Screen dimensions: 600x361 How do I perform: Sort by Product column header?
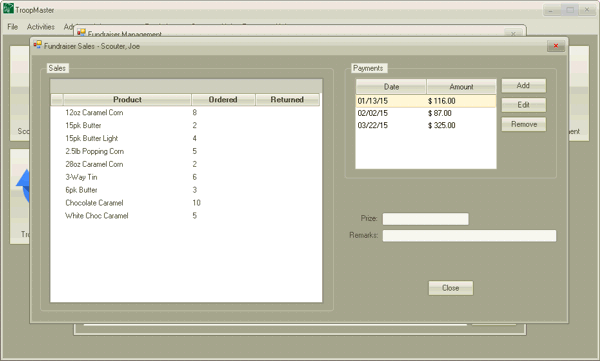pyautogui.click(x=127, y=100)
